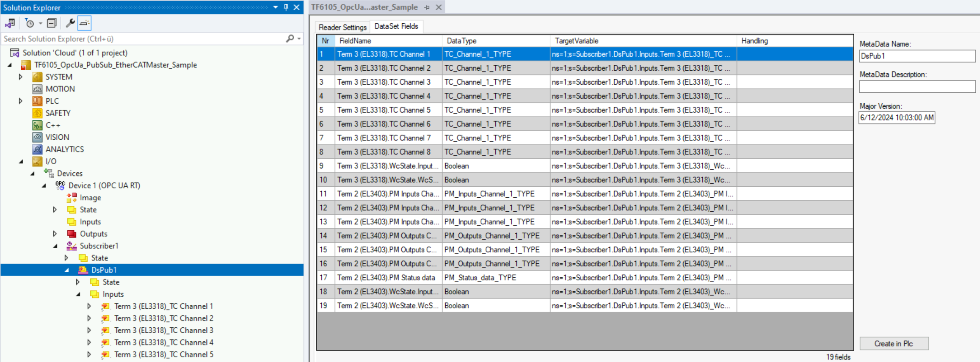Select the VISION node in tree

57,137
